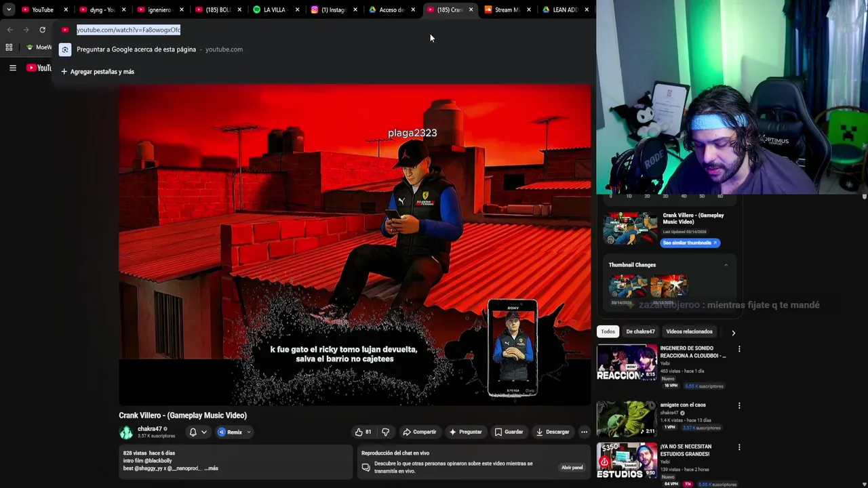Click the Preguntar button

(x=465, y=432)
